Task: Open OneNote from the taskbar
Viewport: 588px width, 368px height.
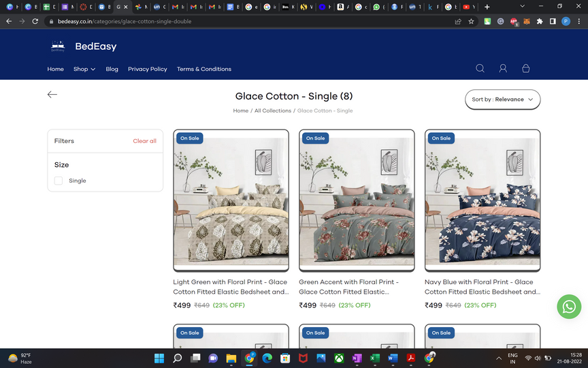Action: 357,358
